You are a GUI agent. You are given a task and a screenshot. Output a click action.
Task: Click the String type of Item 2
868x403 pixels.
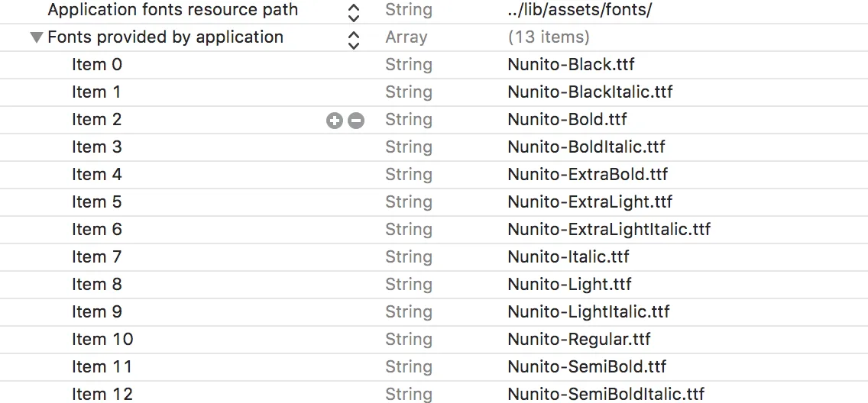[408, 120]
